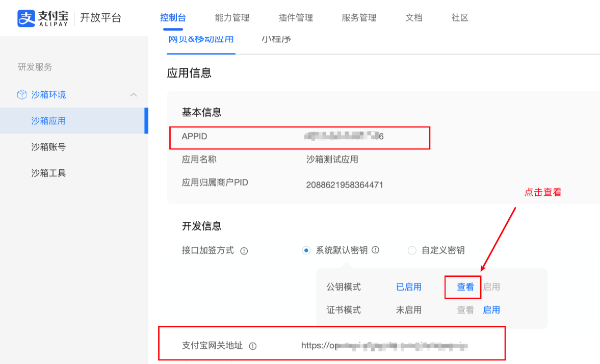Switch to the 网页&移动应用 tab
This screenshot has width=600, height=364.
tap(201, 40)
